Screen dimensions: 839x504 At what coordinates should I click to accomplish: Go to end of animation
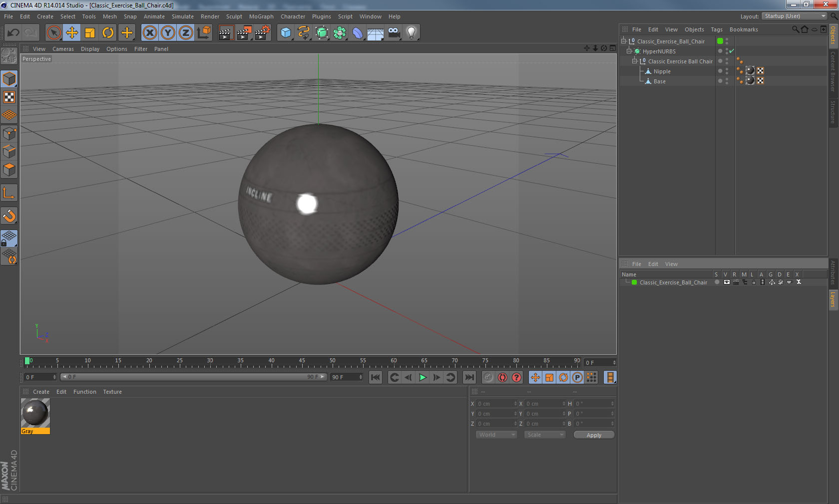(469, 377)
